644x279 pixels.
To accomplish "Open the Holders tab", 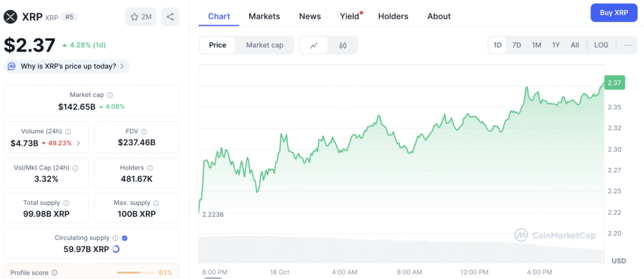I will tap(393, 16).
